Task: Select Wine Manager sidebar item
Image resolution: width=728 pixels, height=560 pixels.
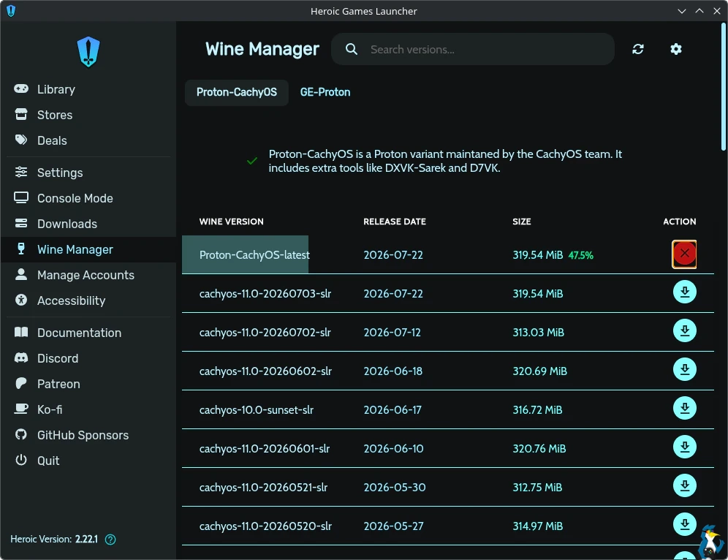Action: click(x=88, y=249)
